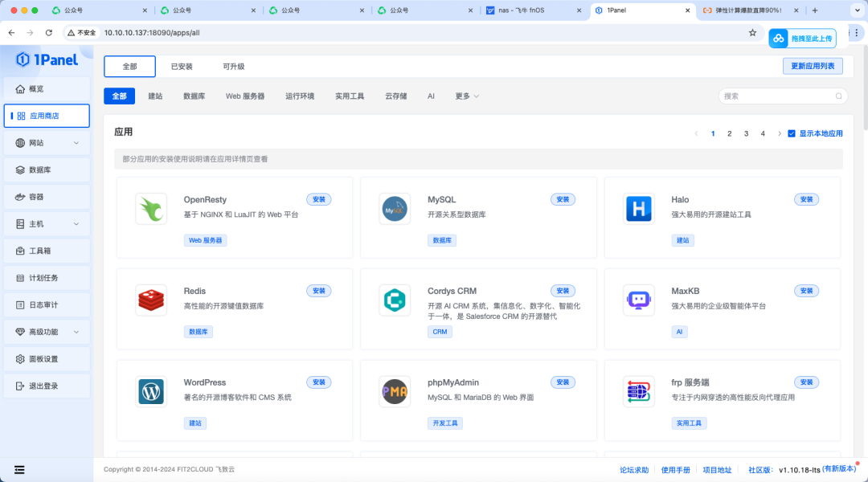The height and width of the screenshot is (482, 868).
Task: Filter apps by 运行环境 category
Action: coord(300,96)
